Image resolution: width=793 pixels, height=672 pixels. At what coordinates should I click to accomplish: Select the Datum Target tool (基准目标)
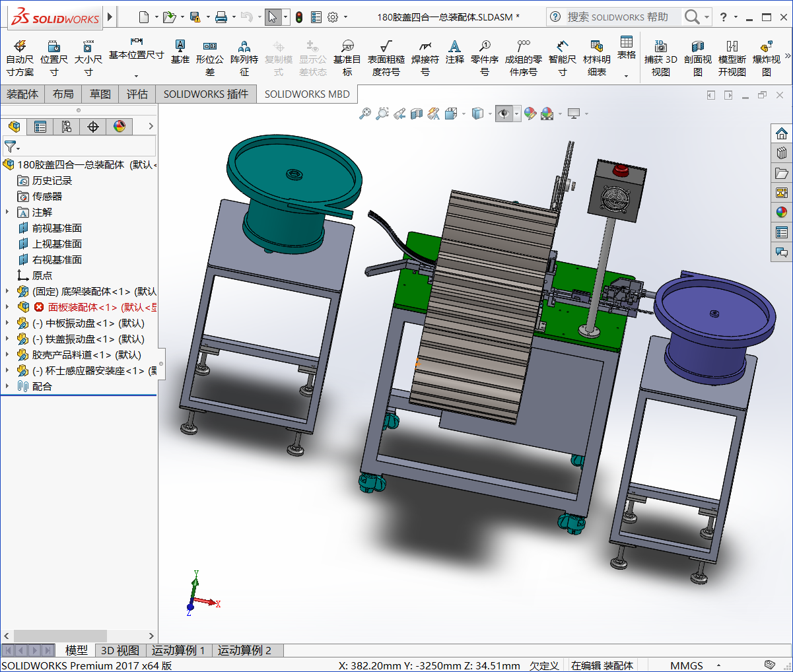[x=347, y=57]
